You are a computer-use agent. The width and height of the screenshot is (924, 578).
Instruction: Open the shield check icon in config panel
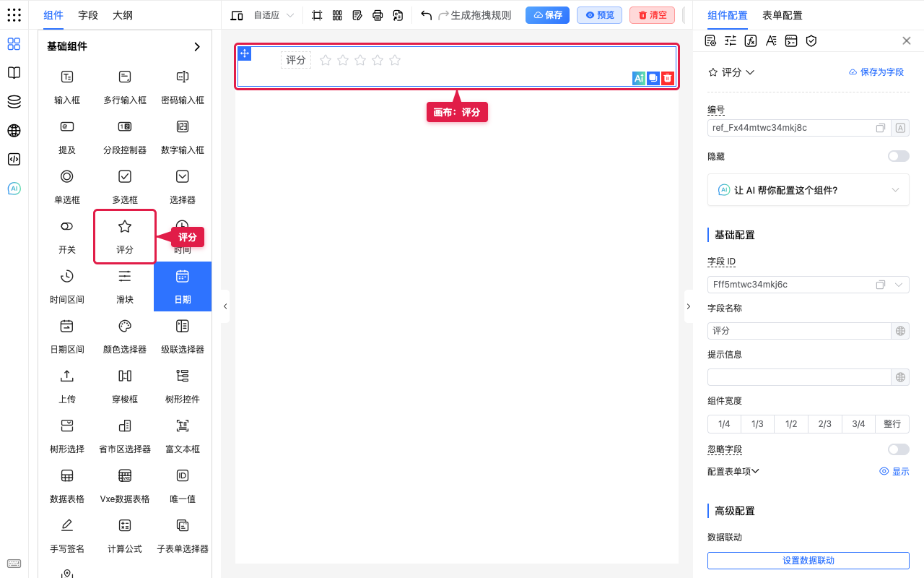pyautogui.click(x=811, y=40)
